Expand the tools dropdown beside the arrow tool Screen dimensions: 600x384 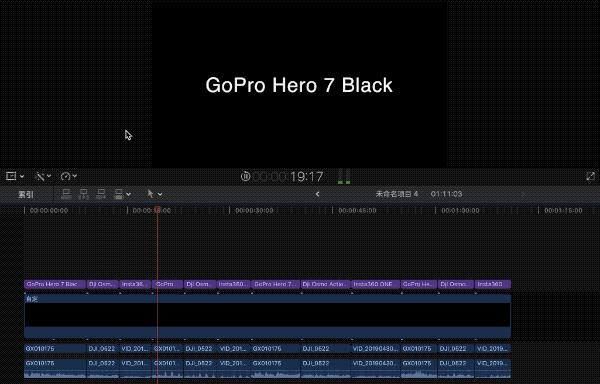[160, 195]
